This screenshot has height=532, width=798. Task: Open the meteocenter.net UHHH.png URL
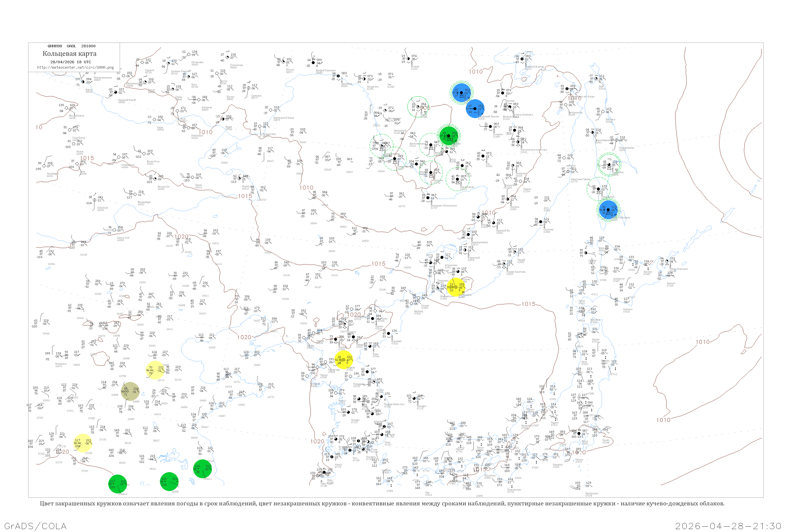coord(76,68)
